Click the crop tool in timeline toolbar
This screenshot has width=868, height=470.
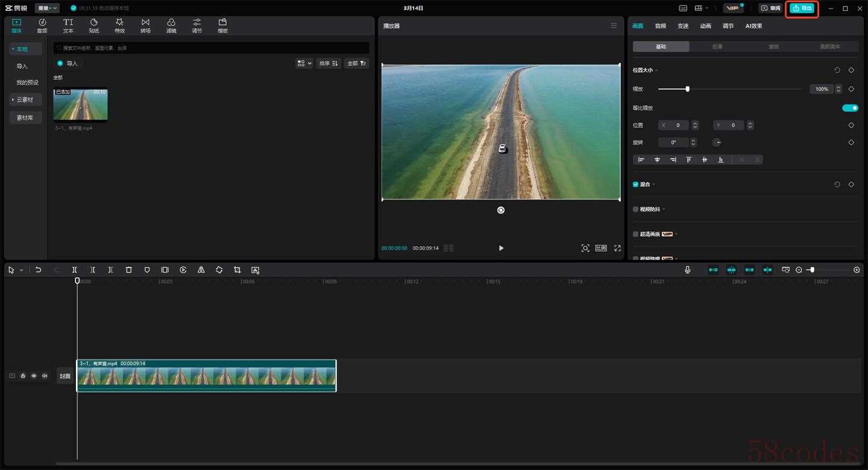[237, 270]
